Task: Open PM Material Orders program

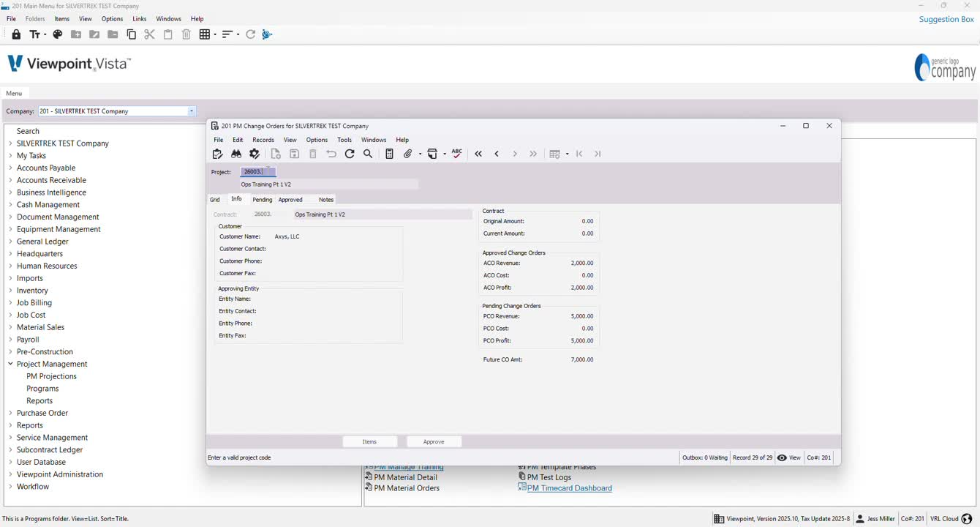Action: tap(407, 488)
